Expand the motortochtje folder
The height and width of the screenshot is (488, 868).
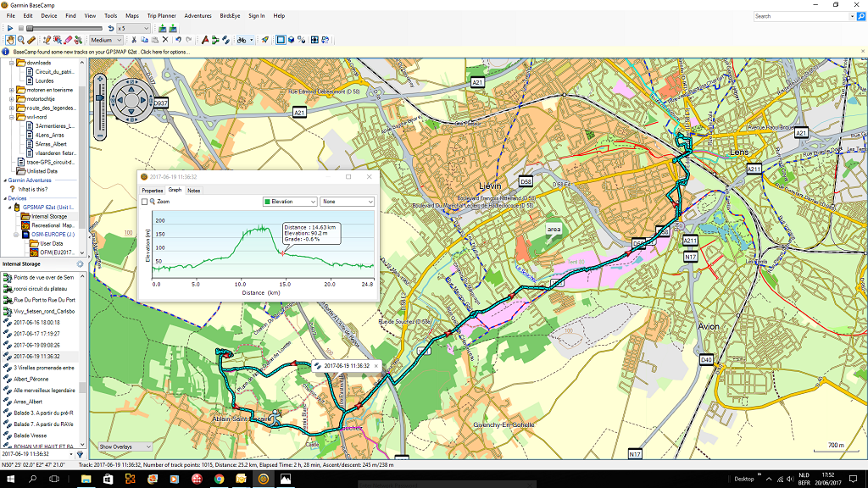[x=11, y=98]
